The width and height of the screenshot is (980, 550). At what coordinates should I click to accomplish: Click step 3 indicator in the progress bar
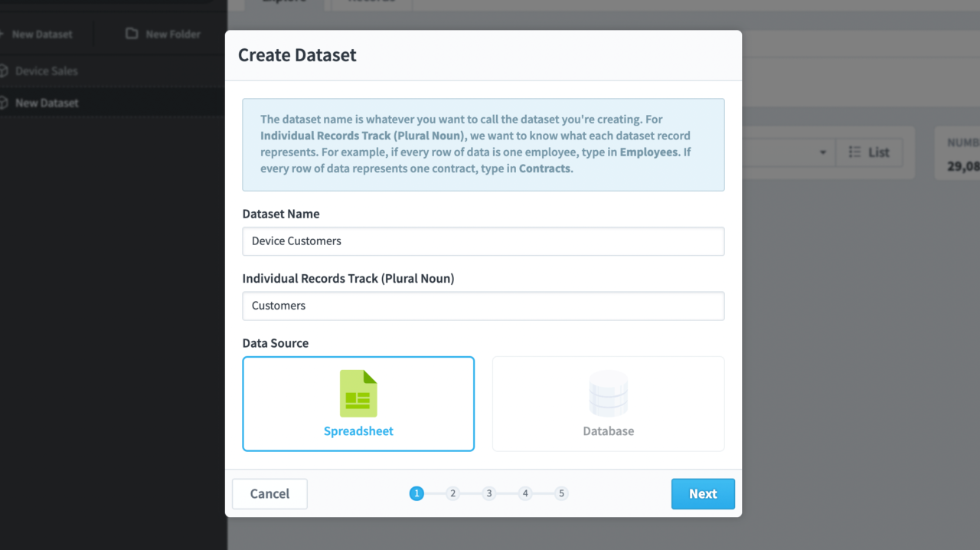click(489, 493)
